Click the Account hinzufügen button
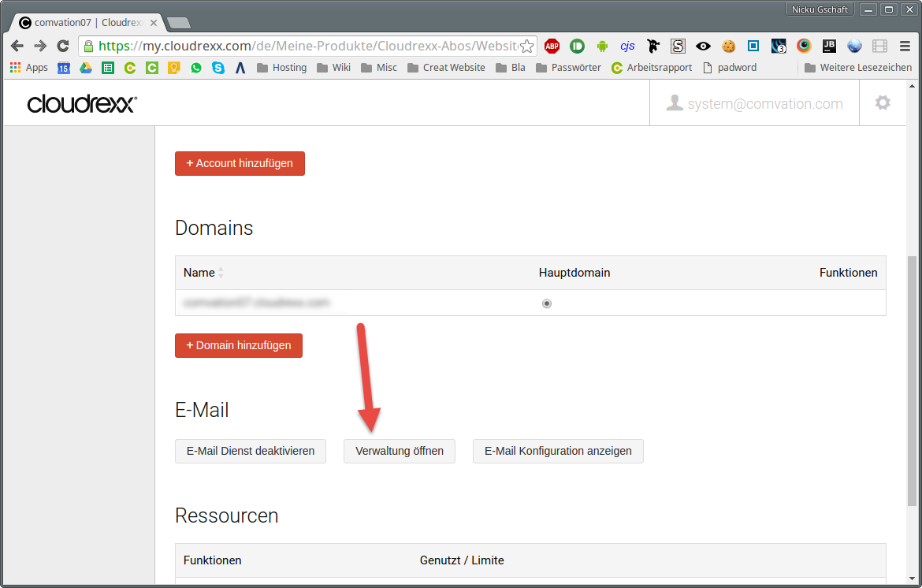Image resolution: width=922 pixels, height=588 pixels. coord(240,163)
